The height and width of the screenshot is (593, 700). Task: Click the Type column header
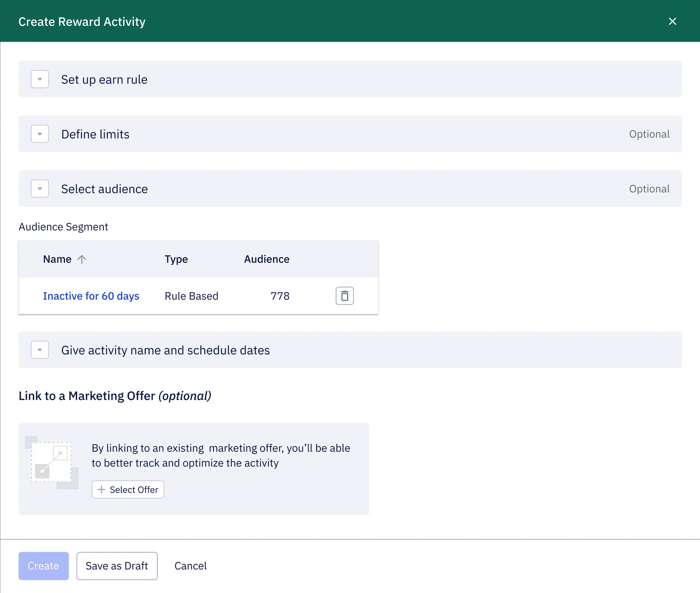pos(176,259)
